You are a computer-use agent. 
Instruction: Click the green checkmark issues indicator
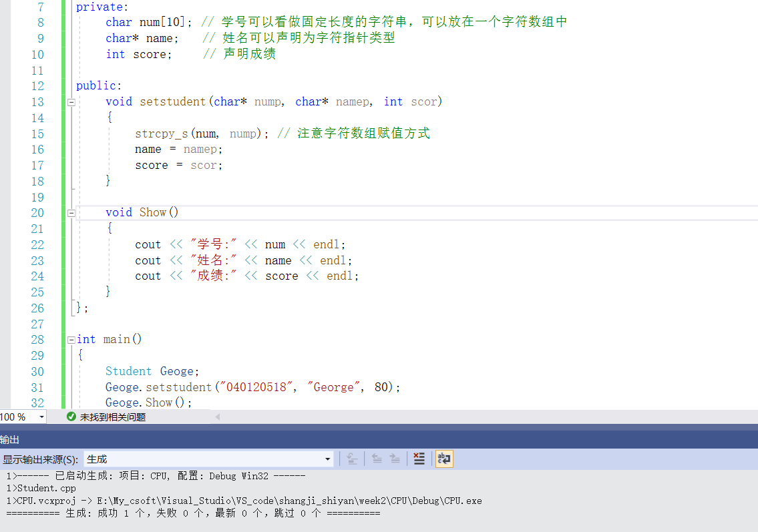click(x=71, y=416)
